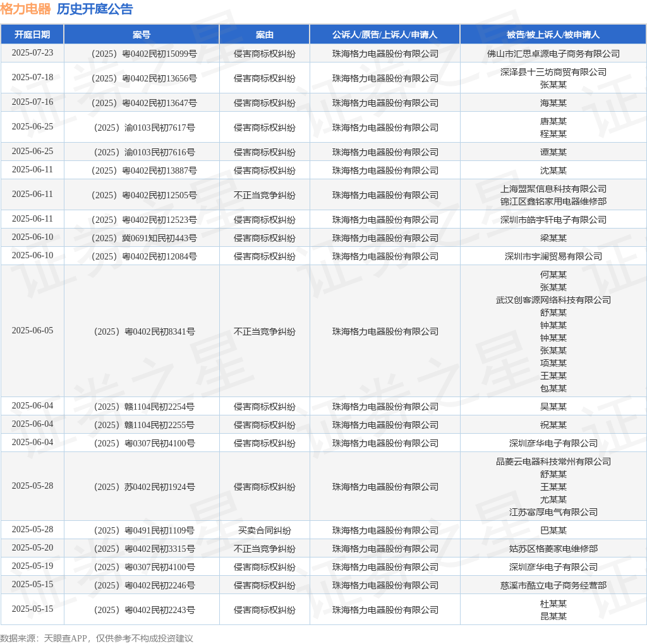Image resolution: width=647 pixels, height=644 pixels.
Task: Click defendant 慈溪市酷立电子商务经营部
Action: [553, 585]
